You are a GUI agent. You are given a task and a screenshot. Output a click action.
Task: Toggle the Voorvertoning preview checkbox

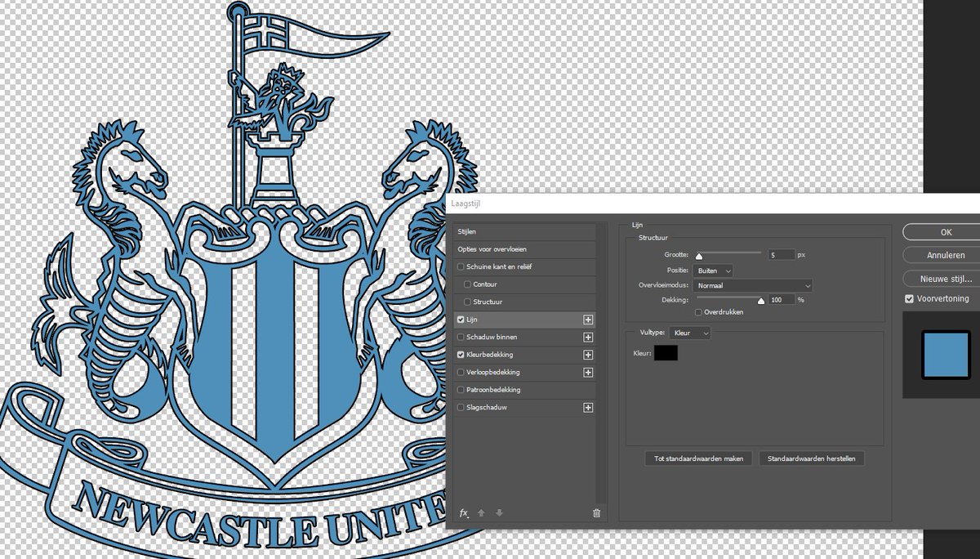[x=910, y=299]
